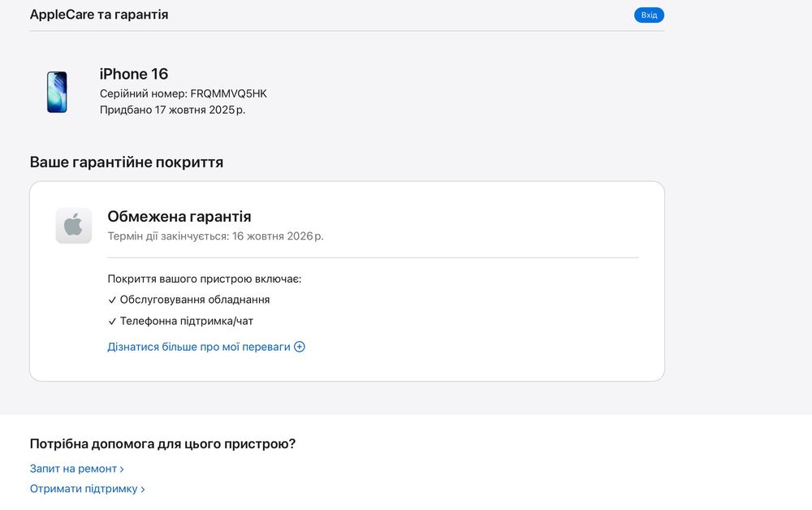Click the Обмежена гарантія title

(x=179, y=217)
